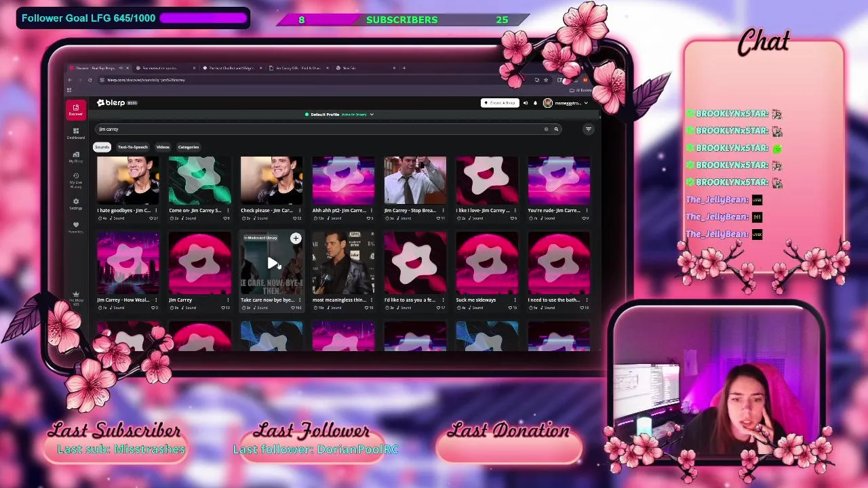Select the Text-To-Speech filter tab
Image resolution: width=868 pixels, height=488 pixels.
tap(132, 147)
